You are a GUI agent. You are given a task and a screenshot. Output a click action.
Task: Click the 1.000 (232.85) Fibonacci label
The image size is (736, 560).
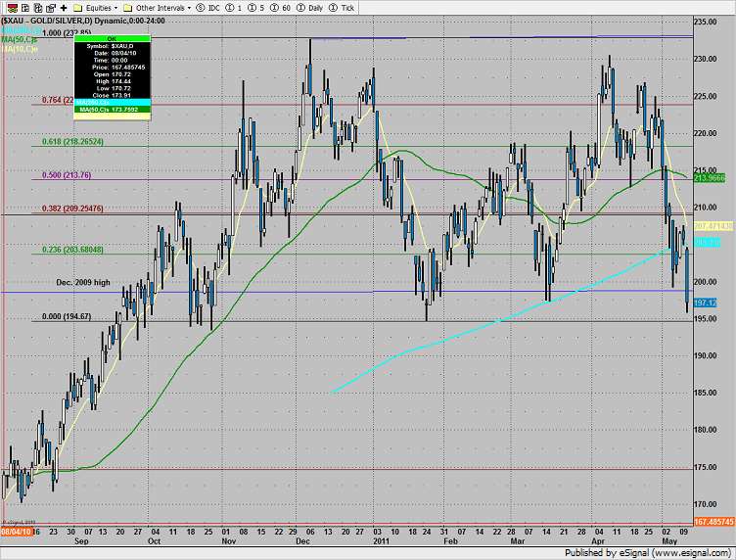click(x=67, y=33)
